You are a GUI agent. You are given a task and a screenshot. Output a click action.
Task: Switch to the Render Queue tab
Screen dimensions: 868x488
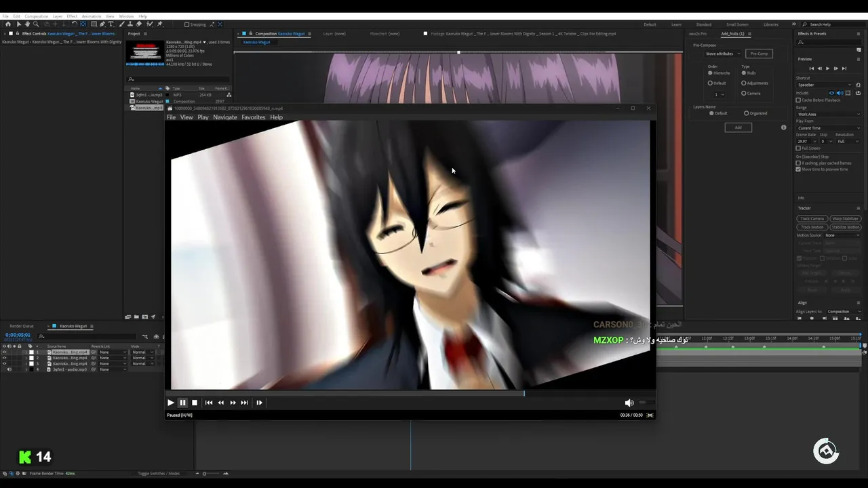22,326
